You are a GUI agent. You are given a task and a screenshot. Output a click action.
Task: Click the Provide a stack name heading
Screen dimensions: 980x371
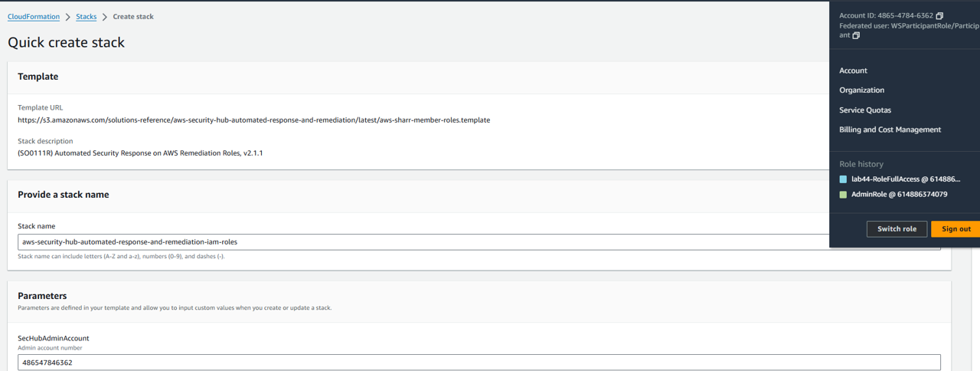tap(64, 195)
